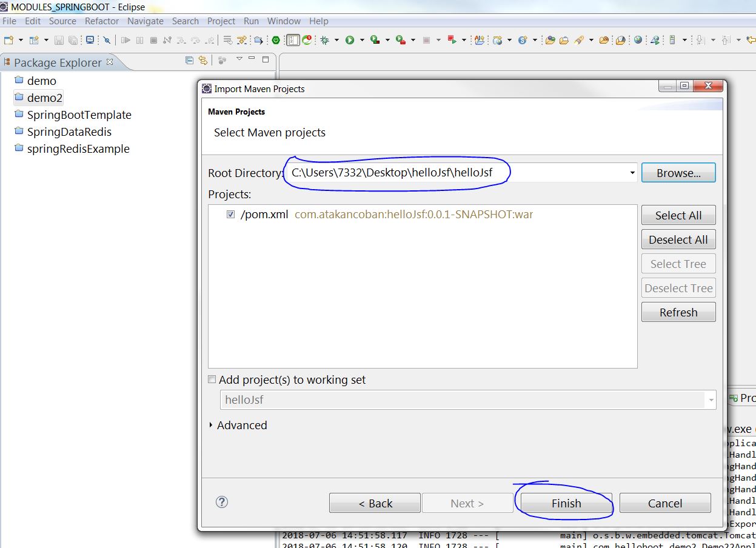This screenshot has height=548, width=756.
Task: Expand the Advanced section
Action: (x=211, y=426)
